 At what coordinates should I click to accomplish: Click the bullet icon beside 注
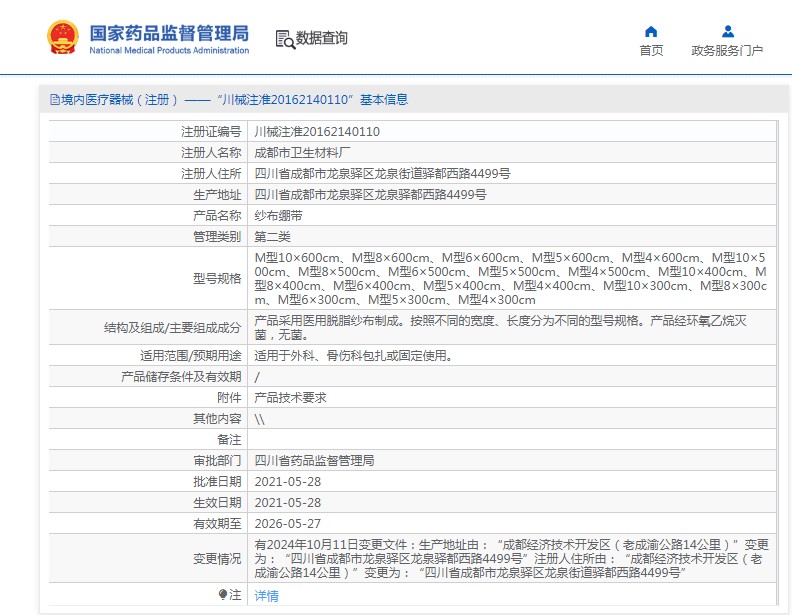click(x=222, y=595)
